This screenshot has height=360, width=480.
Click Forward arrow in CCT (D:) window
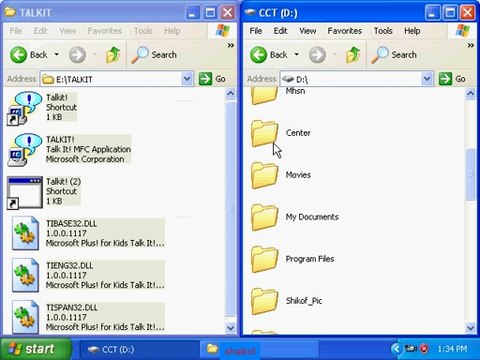317,55
